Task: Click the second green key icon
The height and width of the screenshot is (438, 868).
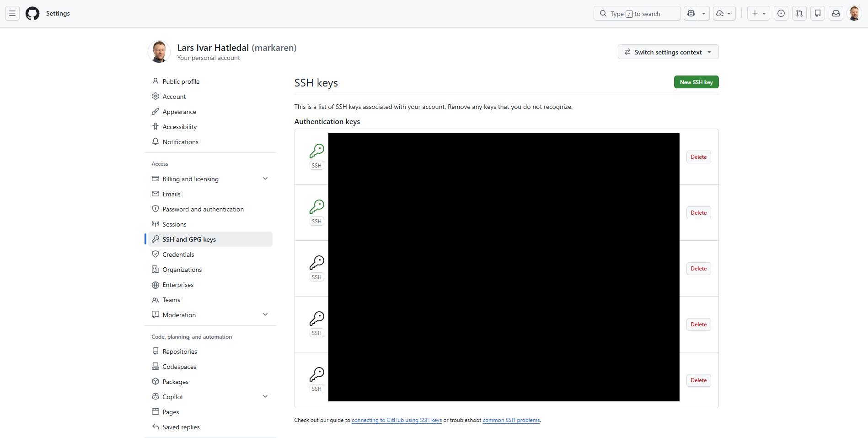Action: (x=316, y=207)
